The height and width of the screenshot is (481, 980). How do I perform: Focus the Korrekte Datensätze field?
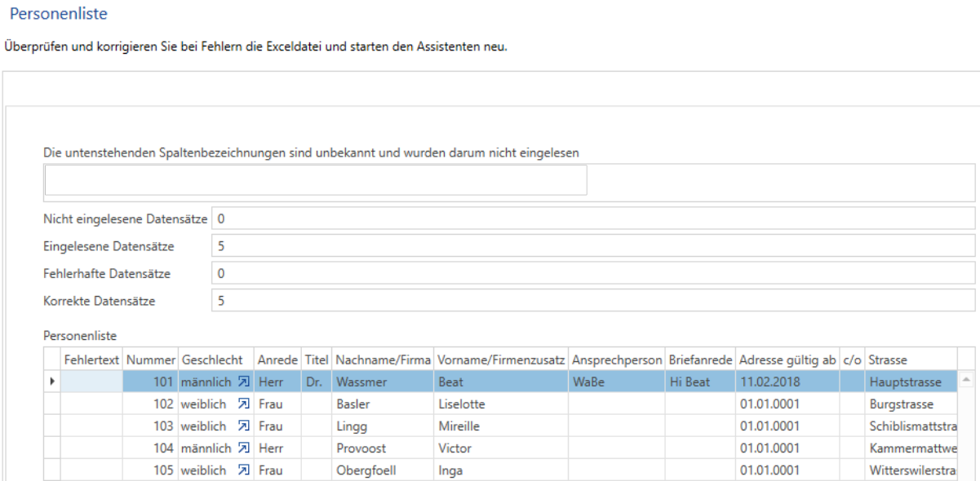593,301
